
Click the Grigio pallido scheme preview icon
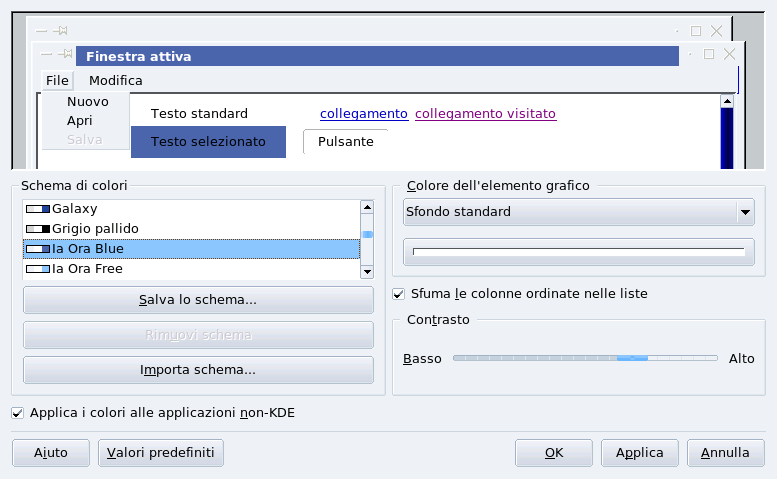[x=38, y=228]
